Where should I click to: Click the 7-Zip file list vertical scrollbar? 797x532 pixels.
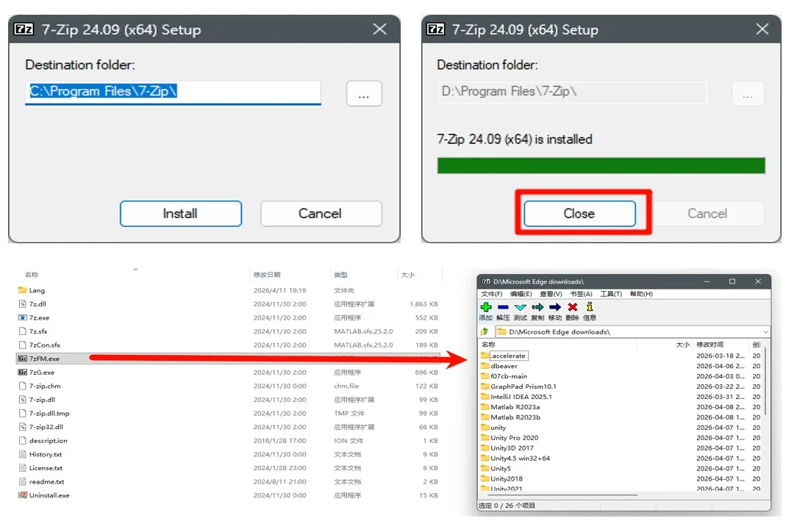765,381
